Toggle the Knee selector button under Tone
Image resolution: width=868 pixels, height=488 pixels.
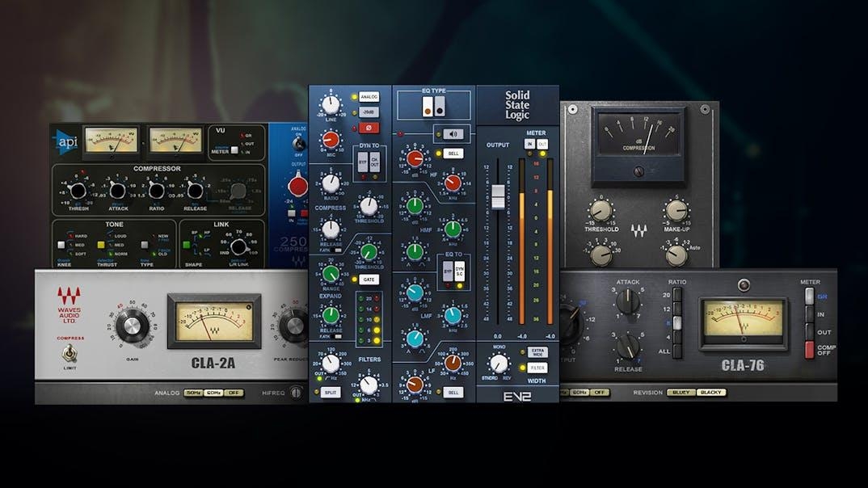point(61,243)
